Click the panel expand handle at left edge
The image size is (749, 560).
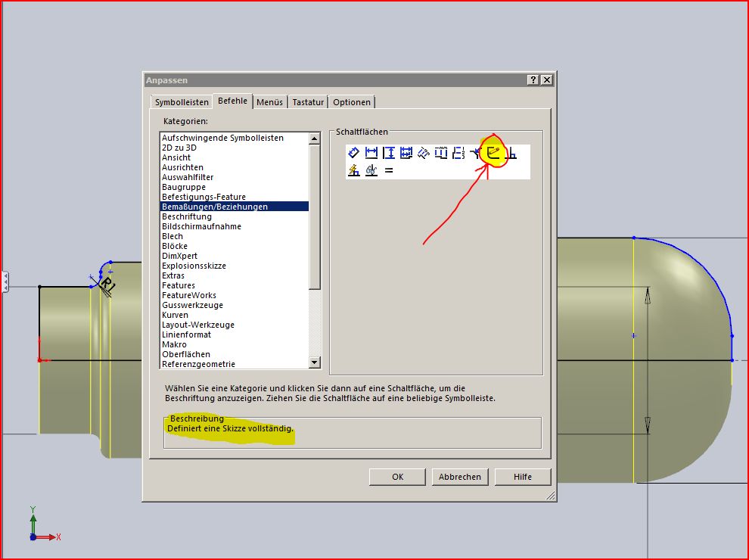[x=5, y=282]
